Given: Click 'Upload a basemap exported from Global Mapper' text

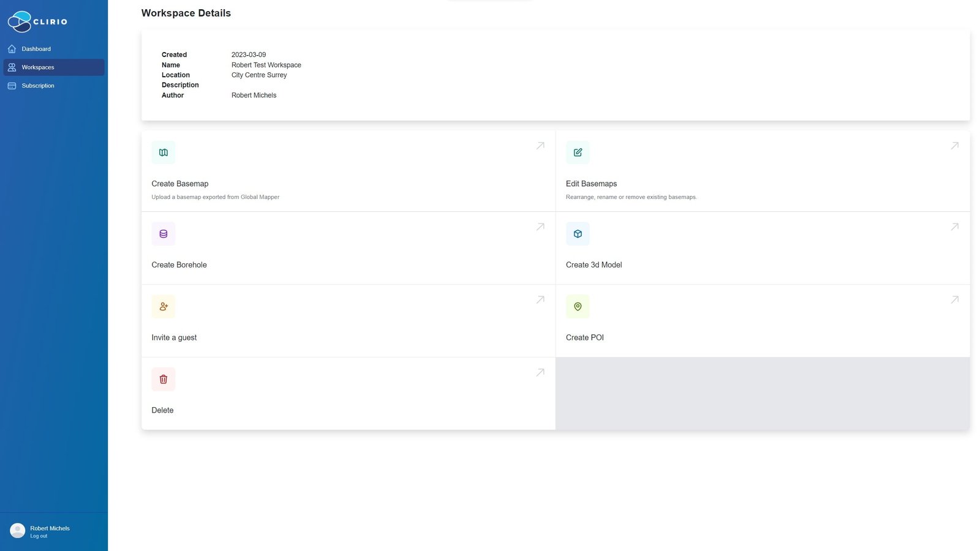Looking at the screenshot, I should pos(216,197).
